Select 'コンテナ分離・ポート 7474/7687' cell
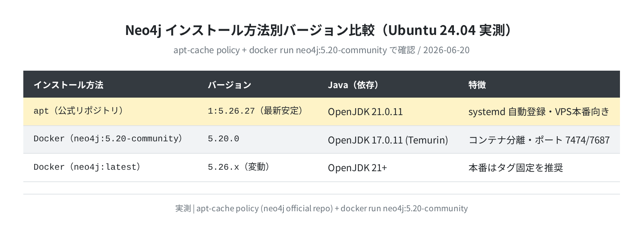This screenshot has height=228, width=644. coord(539,140)
